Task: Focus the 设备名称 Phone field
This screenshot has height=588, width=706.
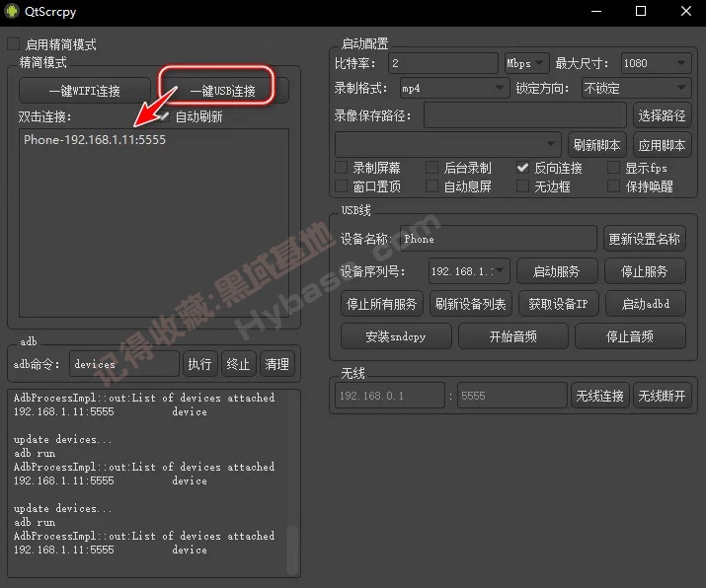Action: (x=499, y=239)
